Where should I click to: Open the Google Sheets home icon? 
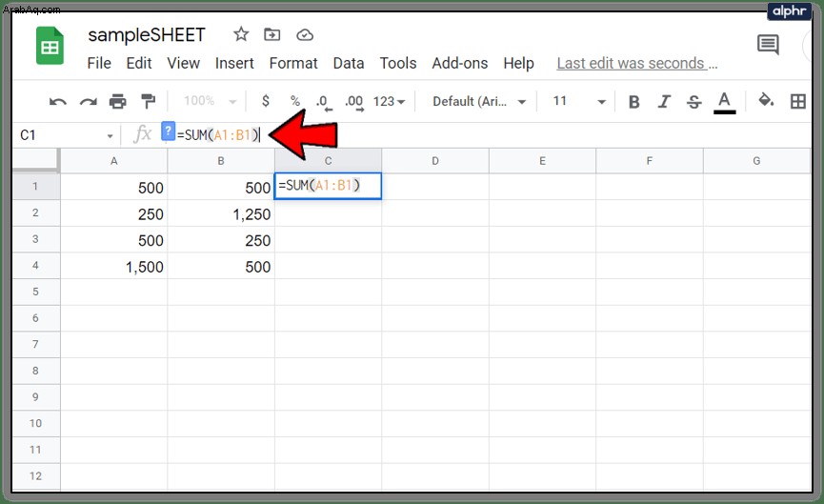click(50, 46)
